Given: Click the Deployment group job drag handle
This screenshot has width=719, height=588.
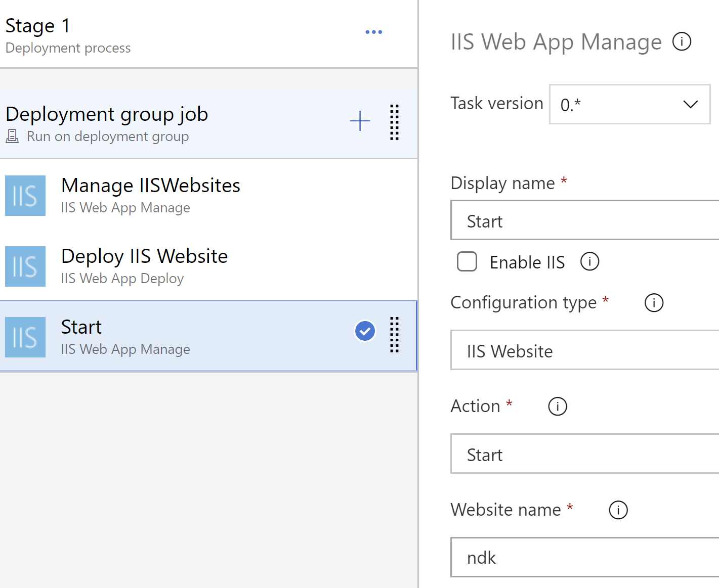Looking at the screenshot, I should point(394,122).
